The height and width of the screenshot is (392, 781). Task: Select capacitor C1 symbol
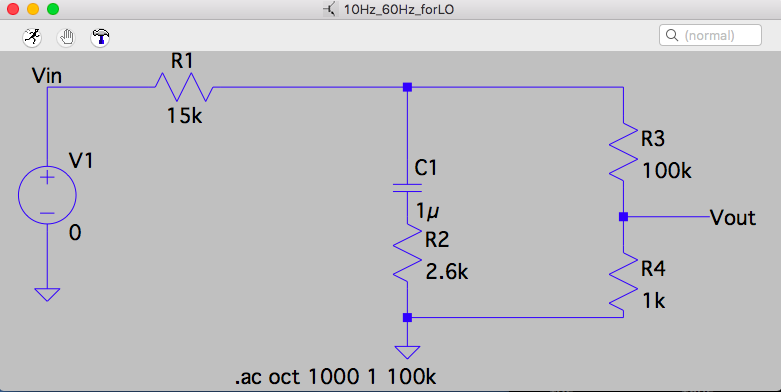[407, 188]
